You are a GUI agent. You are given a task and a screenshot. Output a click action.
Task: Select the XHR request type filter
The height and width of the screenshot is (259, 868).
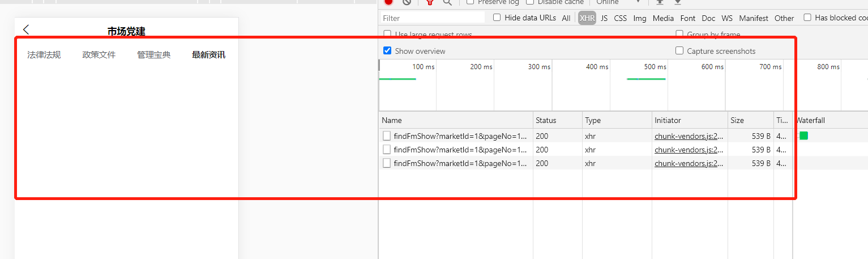(x=587, y=18)
